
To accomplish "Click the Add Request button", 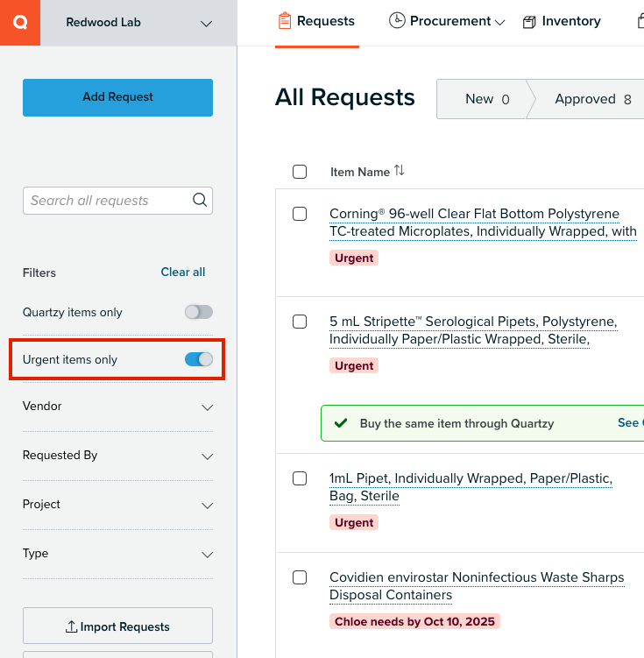I will [x=118, y=97].
